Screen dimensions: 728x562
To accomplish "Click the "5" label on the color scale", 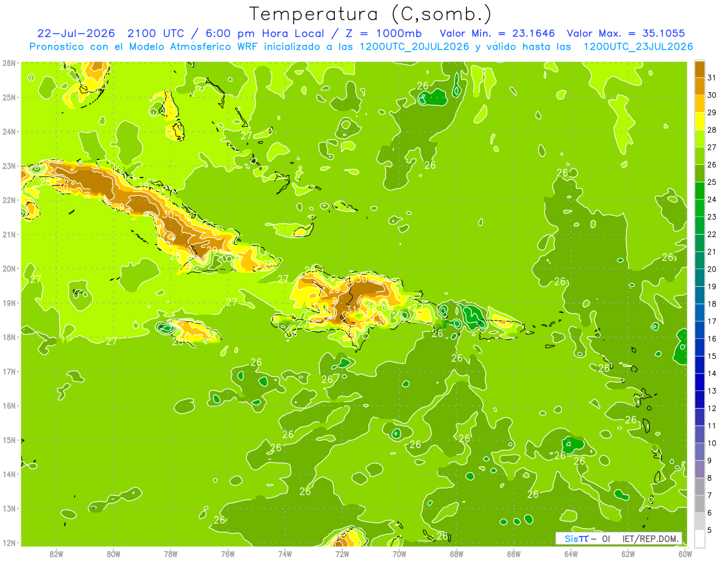I will click(x=710, y=530).
